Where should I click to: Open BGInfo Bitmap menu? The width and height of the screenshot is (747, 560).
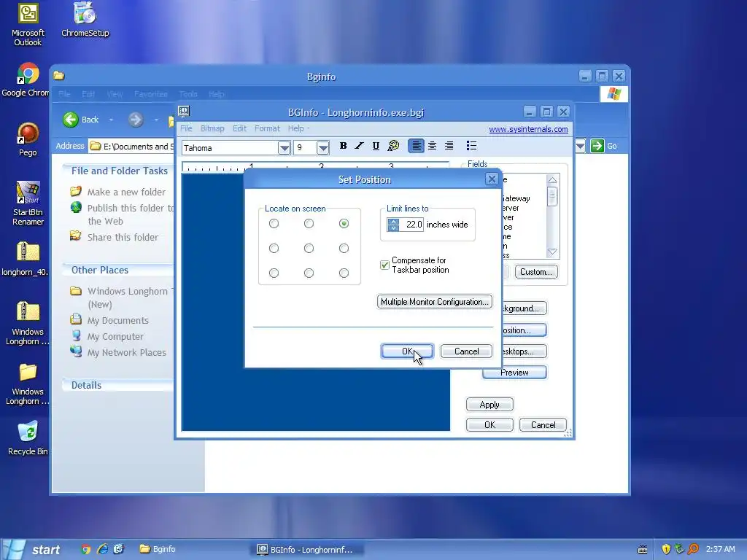[212, 128]
